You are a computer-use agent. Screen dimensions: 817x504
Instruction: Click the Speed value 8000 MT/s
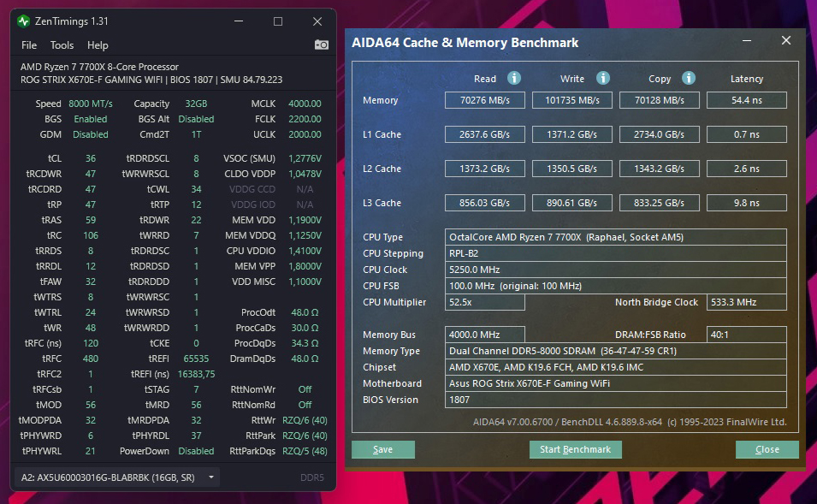point(91,104)
